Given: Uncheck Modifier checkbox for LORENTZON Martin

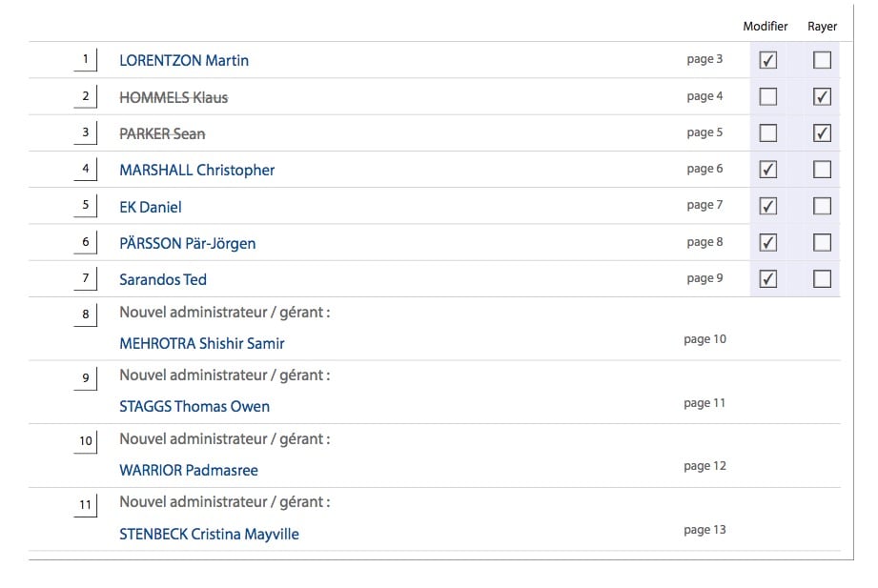Looking at the screenshot, I should (768, 61).
